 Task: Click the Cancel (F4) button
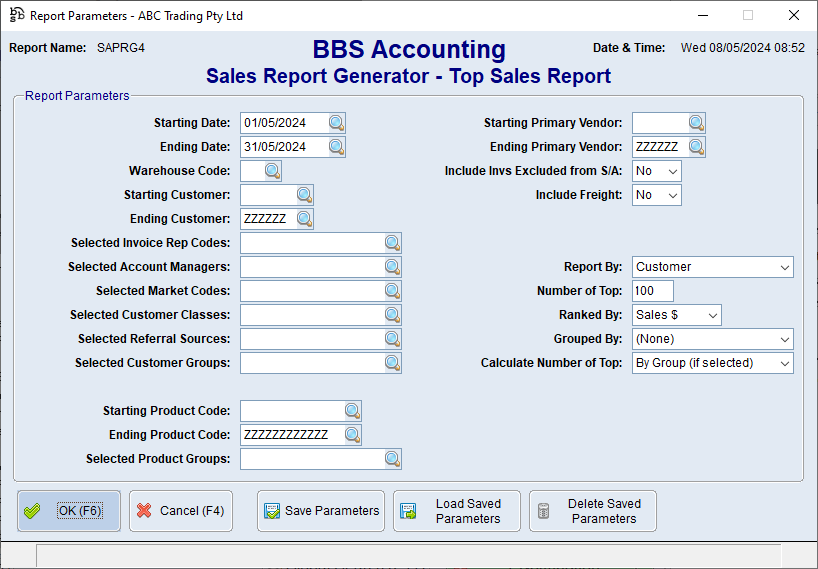pyautogui.click(x=181, y=511)
